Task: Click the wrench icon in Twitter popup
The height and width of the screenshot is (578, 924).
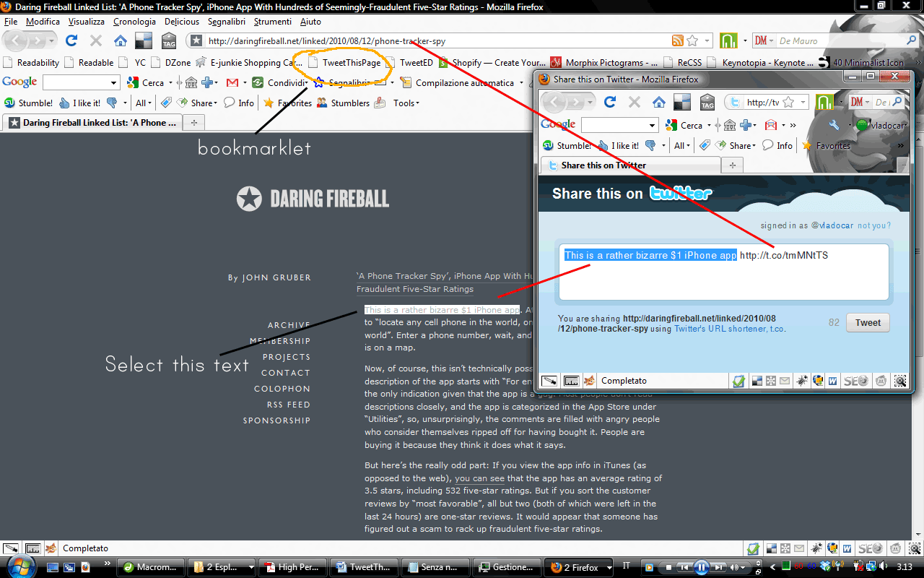Action: [834, 125]
